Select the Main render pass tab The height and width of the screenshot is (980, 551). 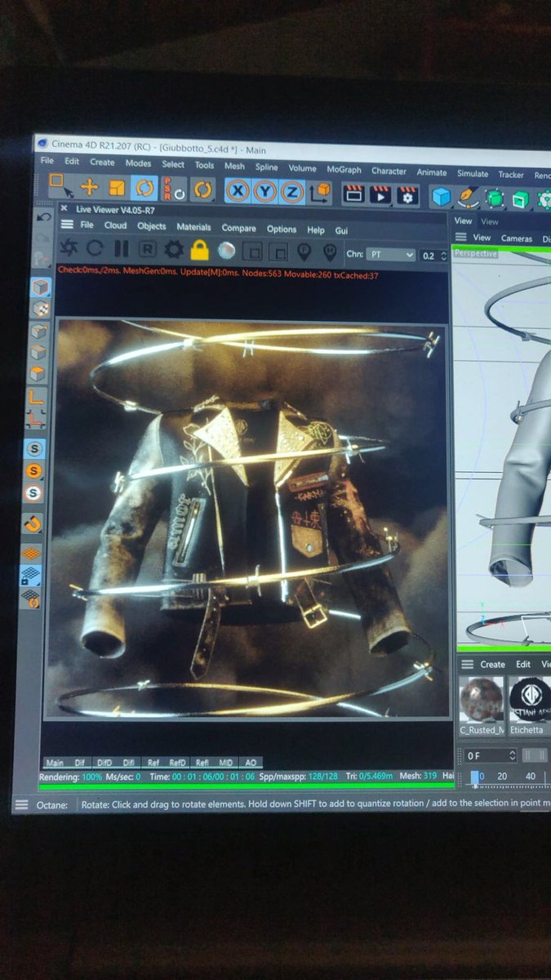55,764
